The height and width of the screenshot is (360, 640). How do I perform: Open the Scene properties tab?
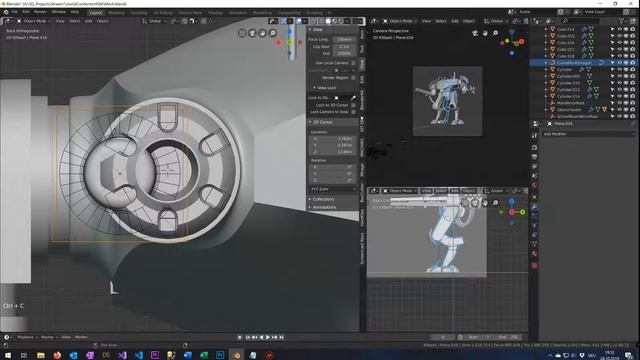(x=534, y=176)
